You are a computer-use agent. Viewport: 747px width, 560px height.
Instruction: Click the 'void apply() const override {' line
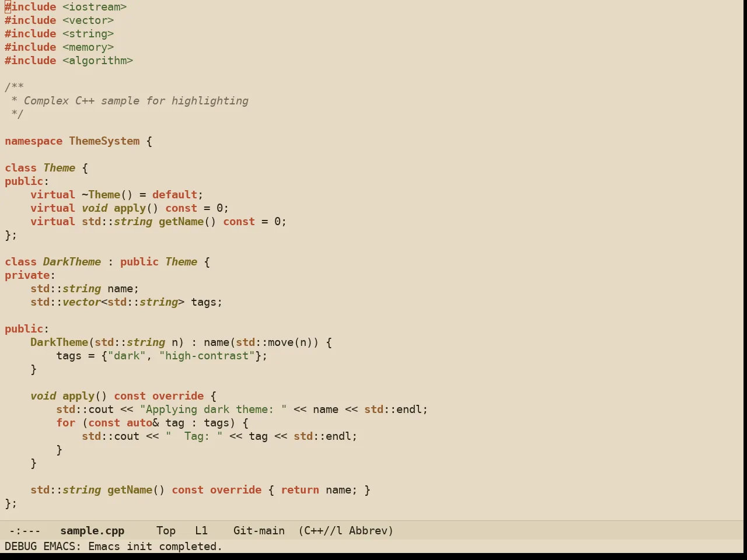coord(123,396)
